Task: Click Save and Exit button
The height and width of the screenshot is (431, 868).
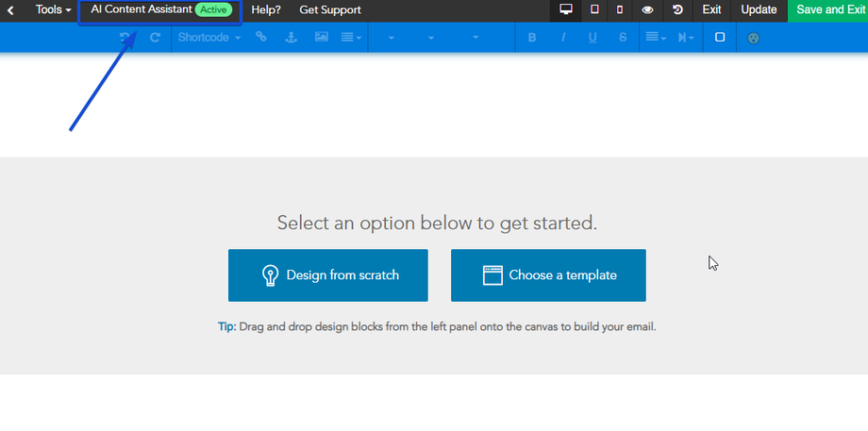Action: pos(830,10)
